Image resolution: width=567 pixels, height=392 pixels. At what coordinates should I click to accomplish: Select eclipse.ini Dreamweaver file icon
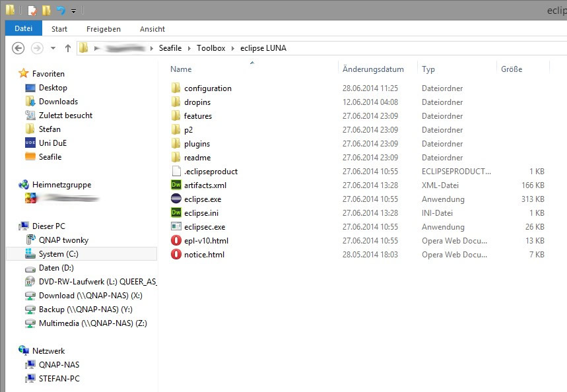[176, 212]
